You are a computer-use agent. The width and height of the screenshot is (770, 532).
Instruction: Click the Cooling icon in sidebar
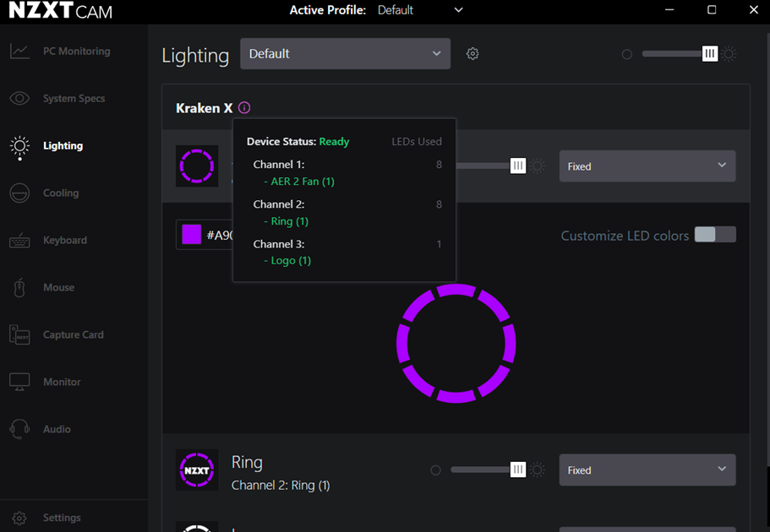(x=19, y=193)
